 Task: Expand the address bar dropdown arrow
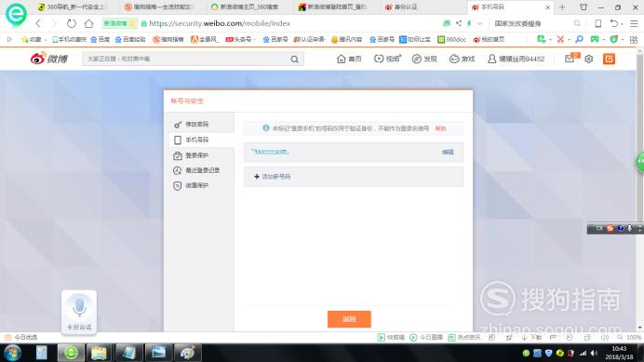click(x=479, y=24)
